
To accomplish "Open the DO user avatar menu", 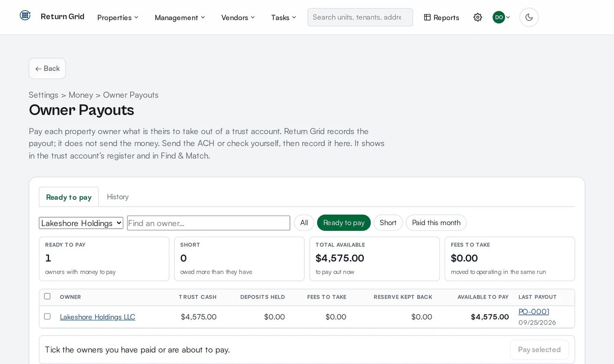I will (501, 17).
